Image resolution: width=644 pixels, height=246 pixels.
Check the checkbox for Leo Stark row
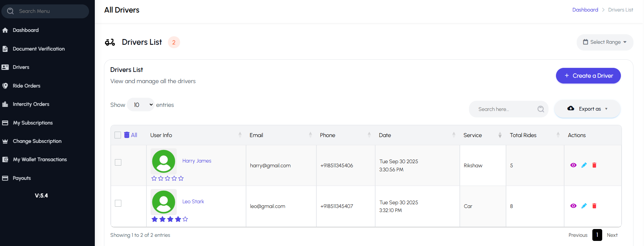coord(118,203)
